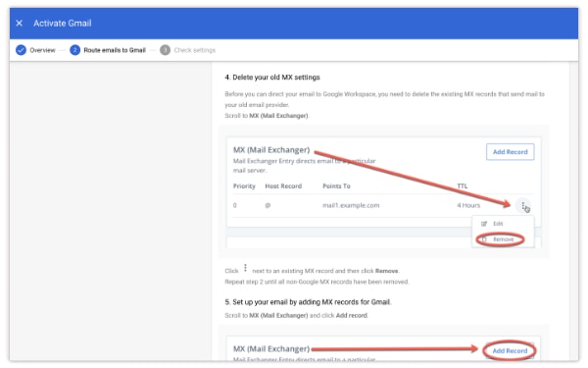588x368 pixels.
Task: Choose Remove from the record menu
Action: click(x=504, y=239)
